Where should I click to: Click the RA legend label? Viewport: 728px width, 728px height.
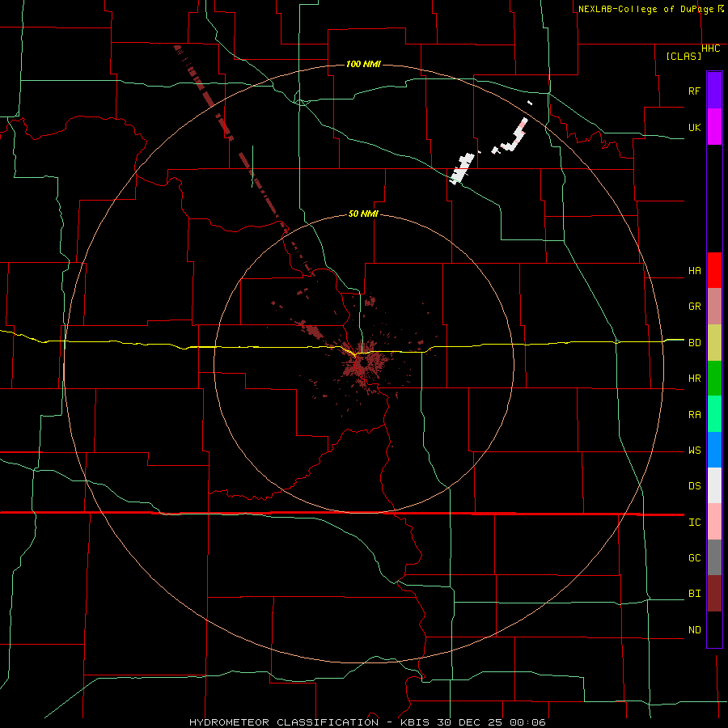point(694,415)
